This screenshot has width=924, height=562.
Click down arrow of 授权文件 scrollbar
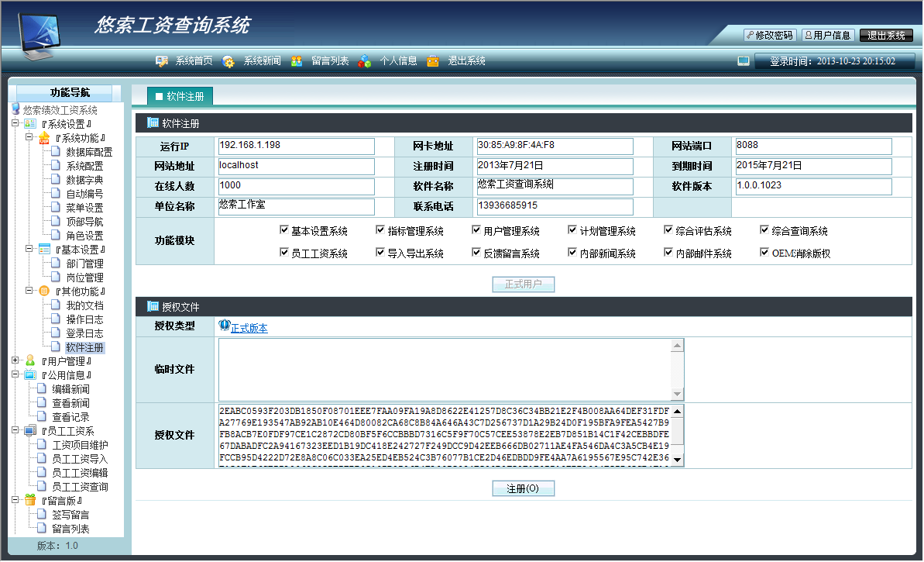click(678, 460)
